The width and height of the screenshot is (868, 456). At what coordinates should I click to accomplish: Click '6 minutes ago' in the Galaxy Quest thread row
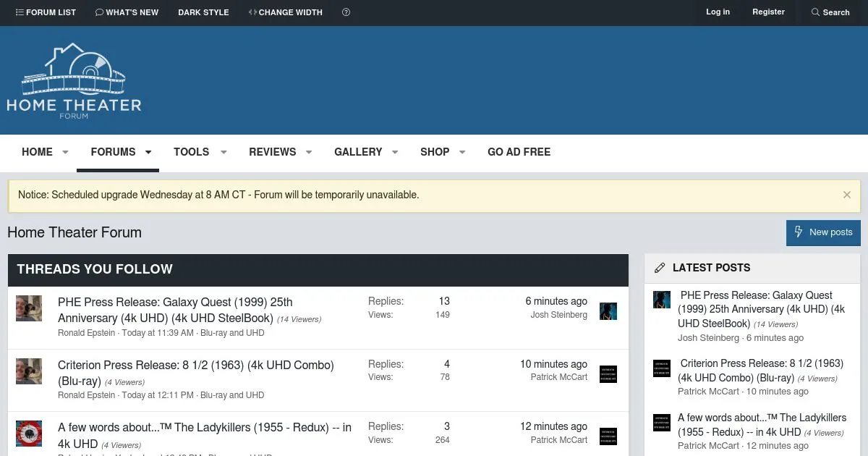tap(556, 301)
